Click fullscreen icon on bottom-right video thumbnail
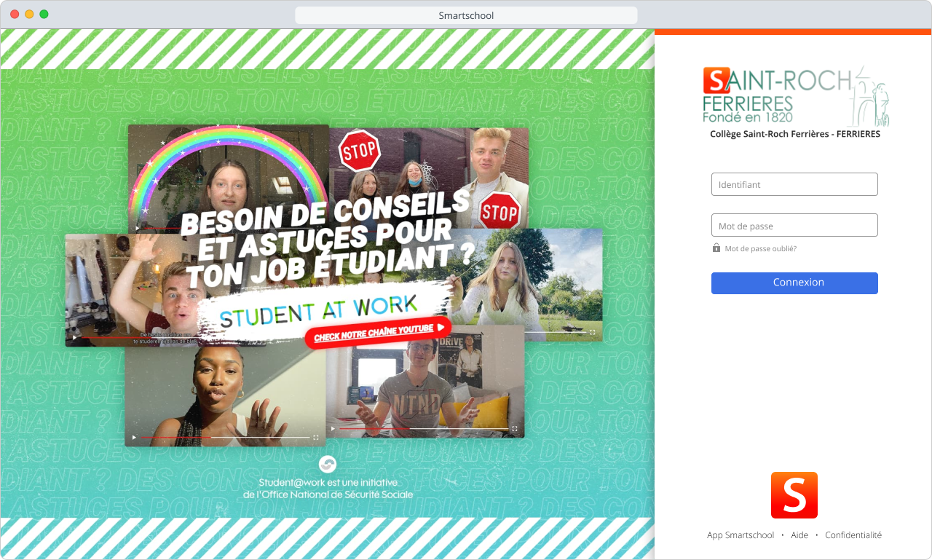The image size is (932, 560). coord(515,428)
